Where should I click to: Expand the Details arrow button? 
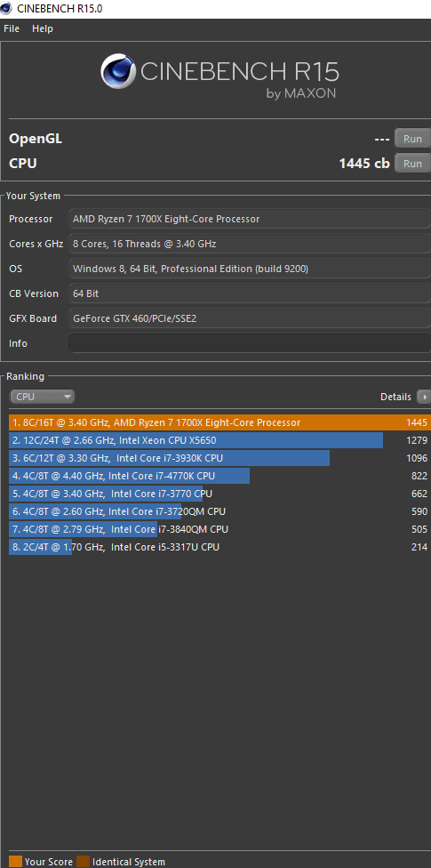tap(424, 397)
